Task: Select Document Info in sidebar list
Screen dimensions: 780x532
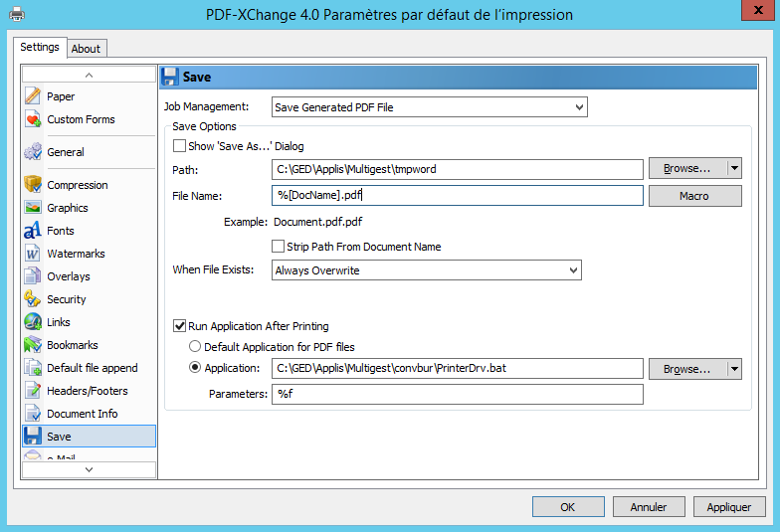Action: [82, 414]
